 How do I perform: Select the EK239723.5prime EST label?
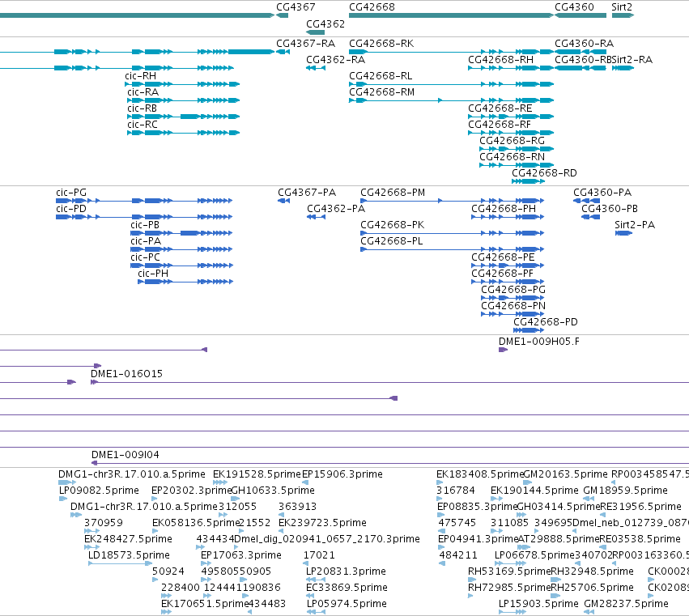(x=322, y=523)
